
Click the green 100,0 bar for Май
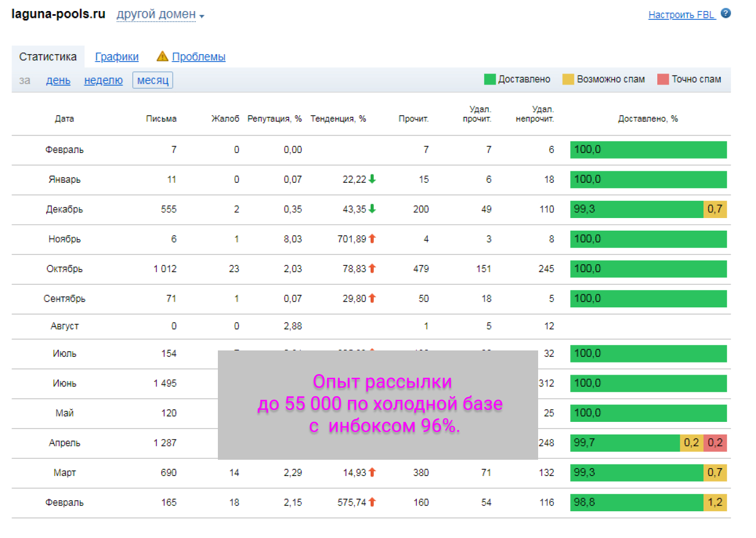[x=648, y=413]
